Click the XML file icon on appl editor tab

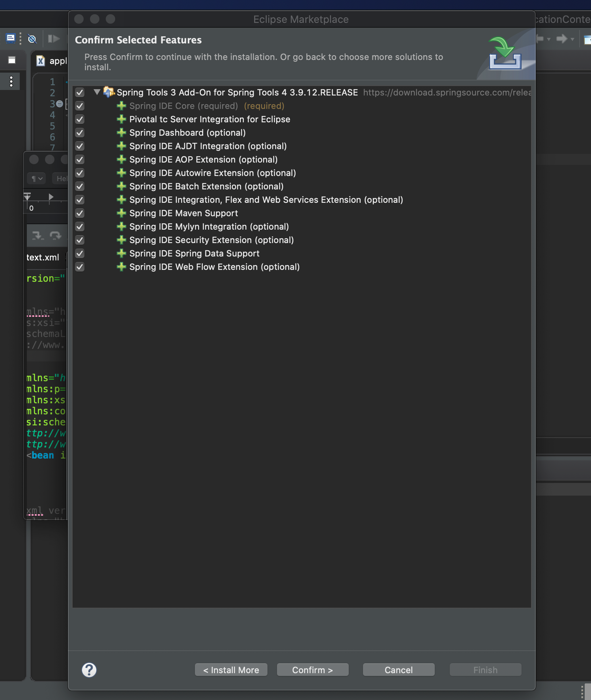40,61
